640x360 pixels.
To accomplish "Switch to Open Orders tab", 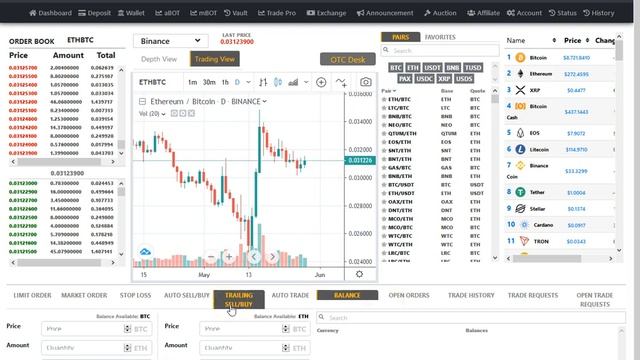I will [409, 295].
